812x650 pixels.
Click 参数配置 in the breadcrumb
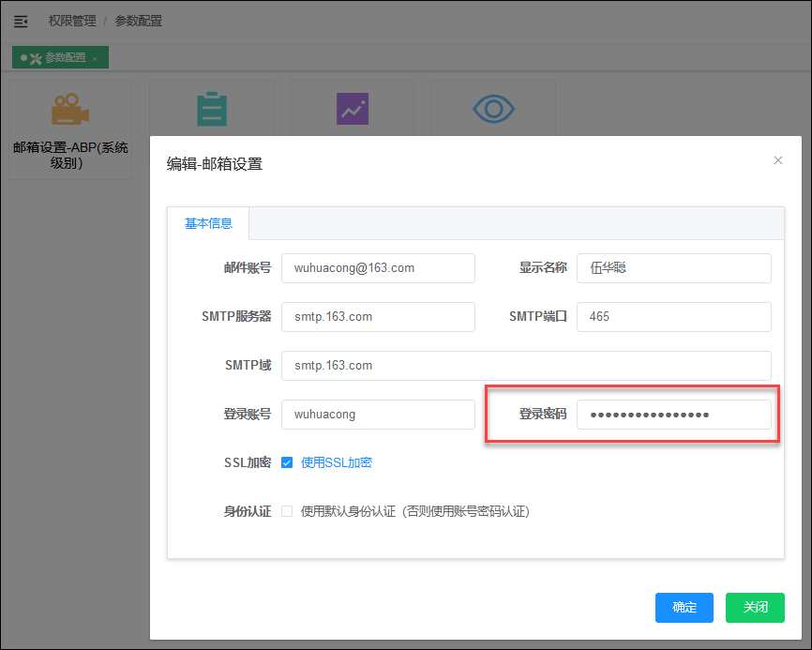pos(138,21)
